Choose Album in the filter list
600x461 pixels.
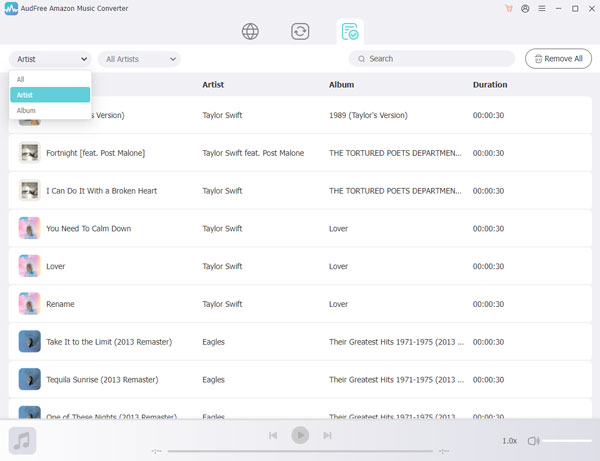point(50,111)
